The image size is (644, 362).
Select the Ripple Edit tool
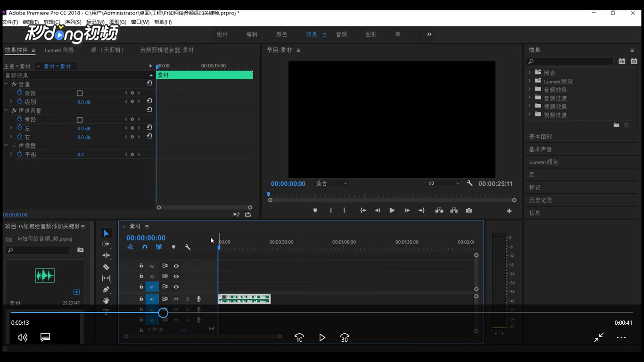pos(106,255)
